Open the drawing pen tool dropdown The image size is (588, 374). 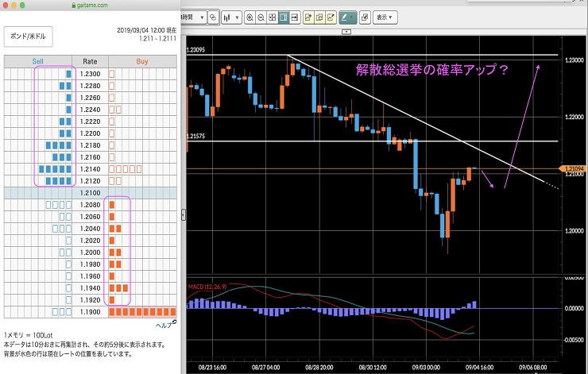click(347, 17)
